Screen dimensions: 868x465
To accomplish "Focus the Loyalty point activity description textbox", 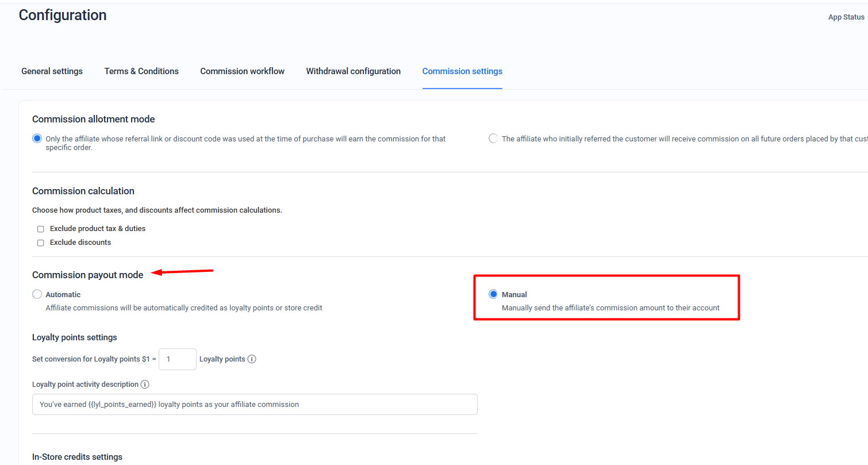I will tap(255, 404).
